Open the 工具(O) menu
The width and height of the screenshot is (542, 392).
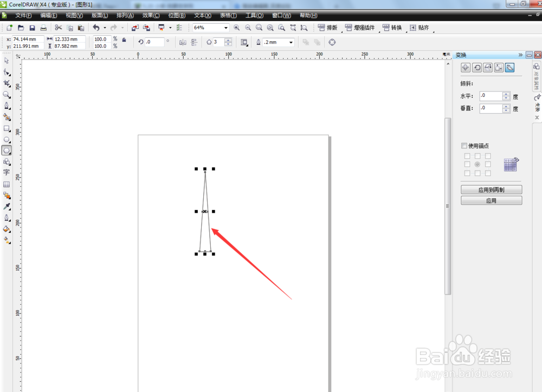click(x=254, y=16)
